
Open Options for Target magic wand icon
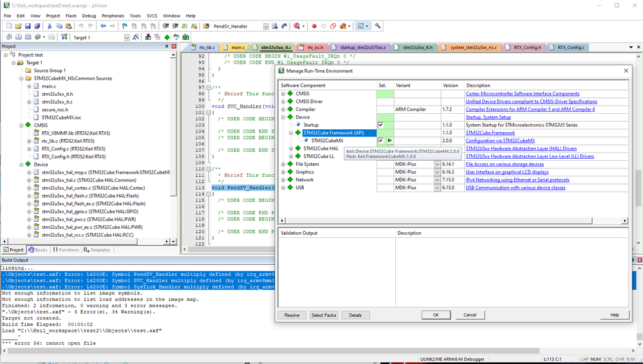[136, 37]
